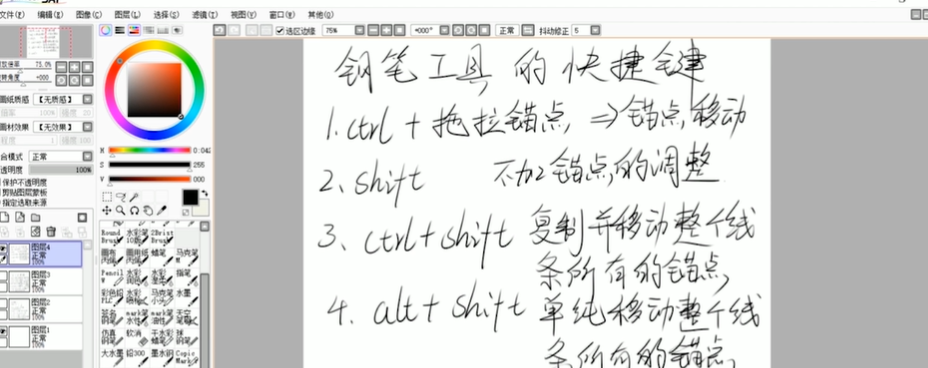Open the 编辑 menu
Viewport: 928px width, 368px height.
(x=50, y=15)
